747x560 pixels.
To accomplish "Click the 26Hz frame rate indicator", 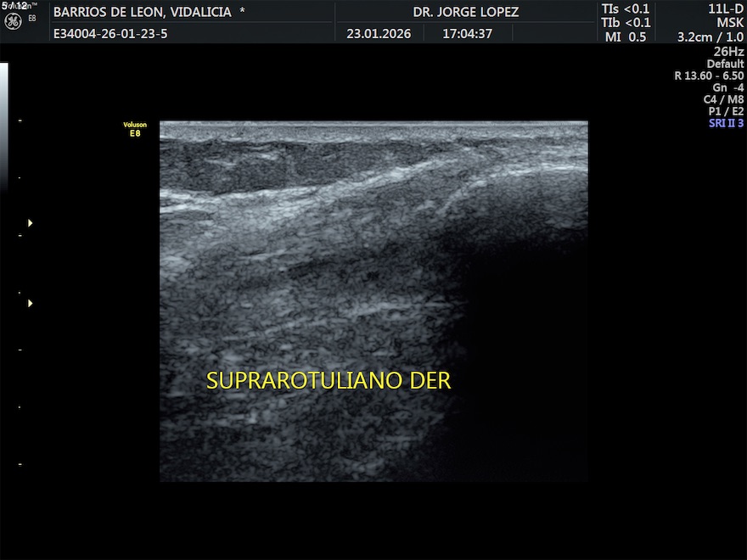I will pos(728,52).
